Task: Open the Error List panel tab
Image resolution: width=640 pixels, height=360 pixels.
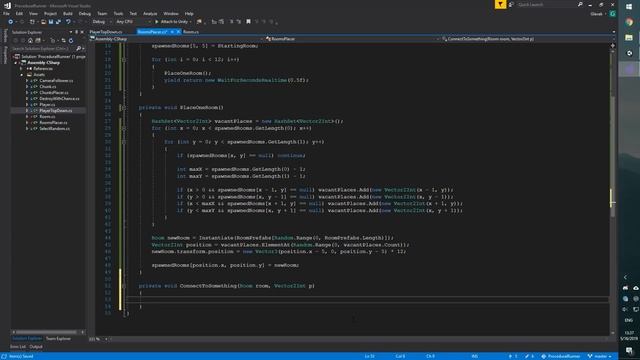Action: click(x=18, y=347)
